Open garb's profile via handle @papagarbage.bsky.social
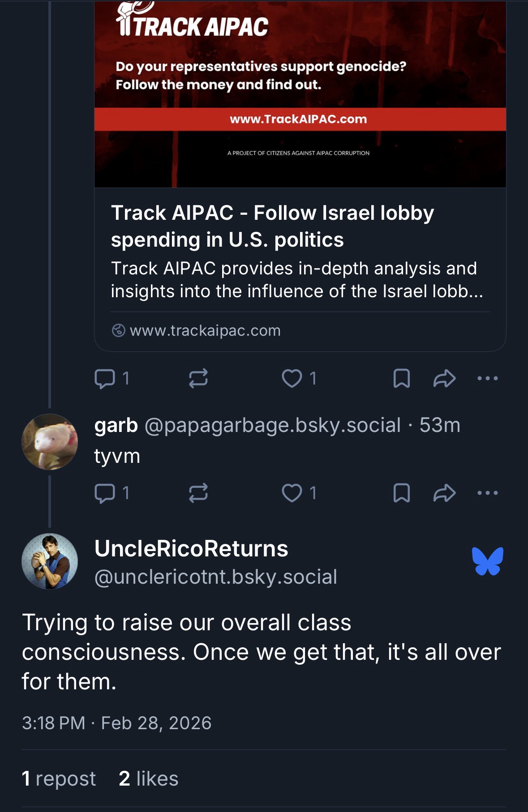This screenshot has height=812, width=528. pos(272,425)
